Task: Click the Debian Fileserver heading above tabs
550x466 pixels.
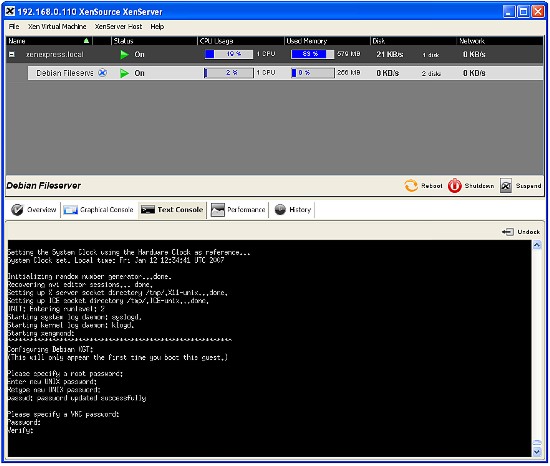Action: 43,185
